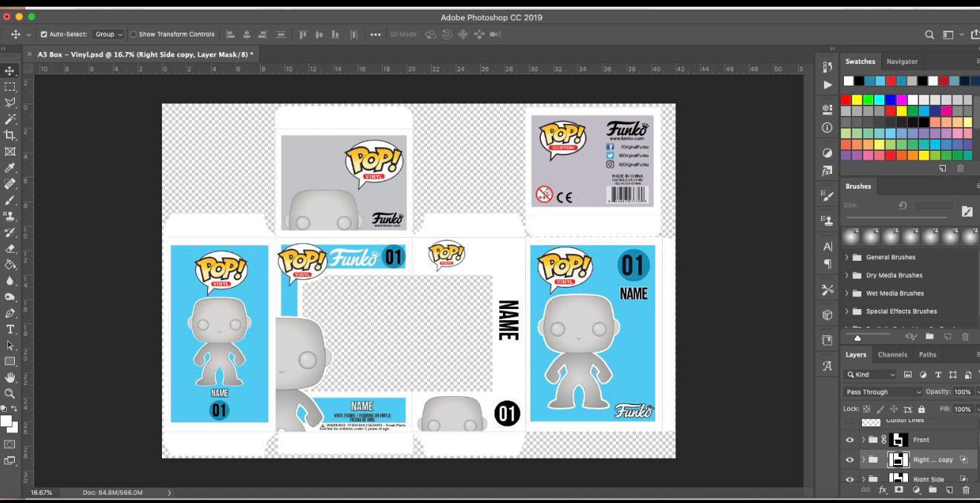Open the Add layer style fx menu
This screenshot has width=980, height=503.
pyautogui.click(x=883, y=490)
